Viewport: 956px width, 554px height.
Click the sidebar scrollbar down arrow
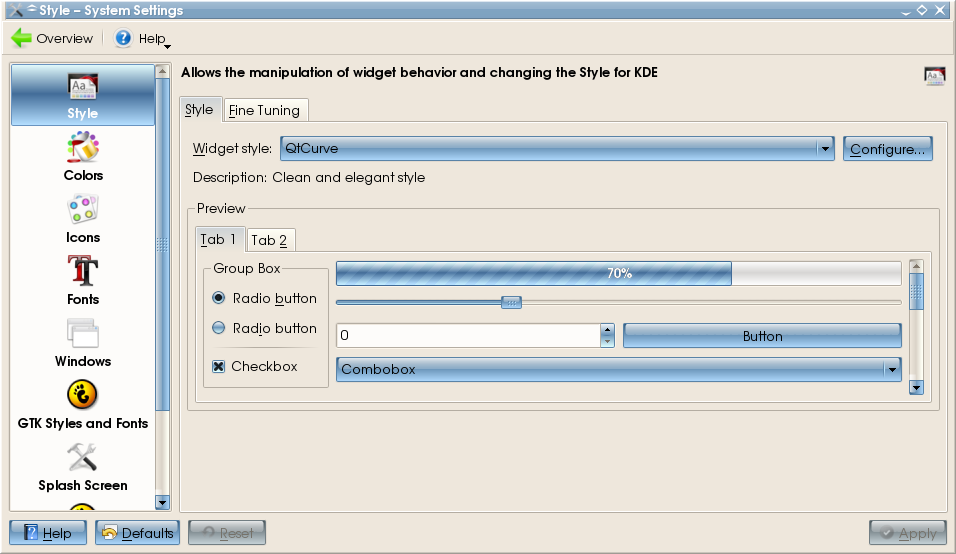tap(162, 503)
